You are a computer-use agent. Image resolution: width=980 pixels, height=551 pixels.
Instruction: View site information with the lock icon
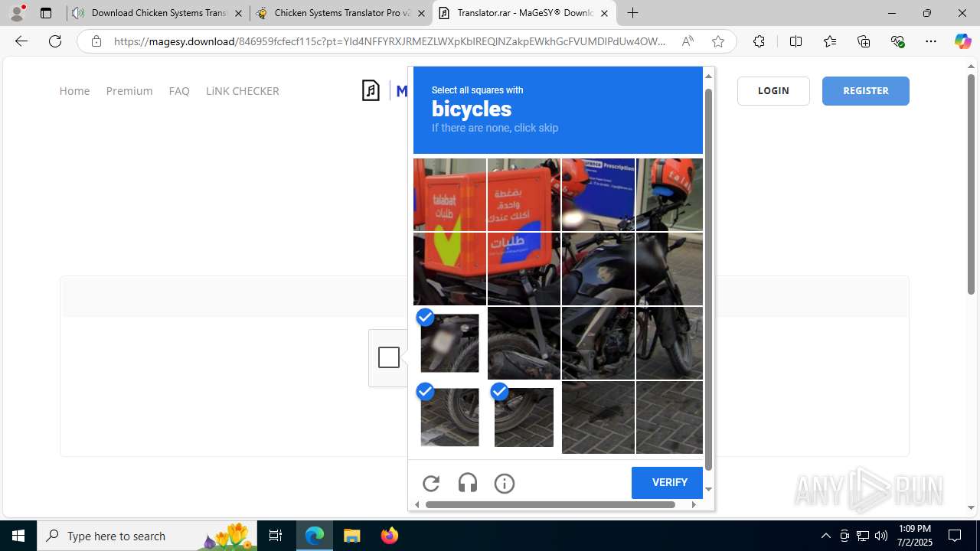point(96,41)
